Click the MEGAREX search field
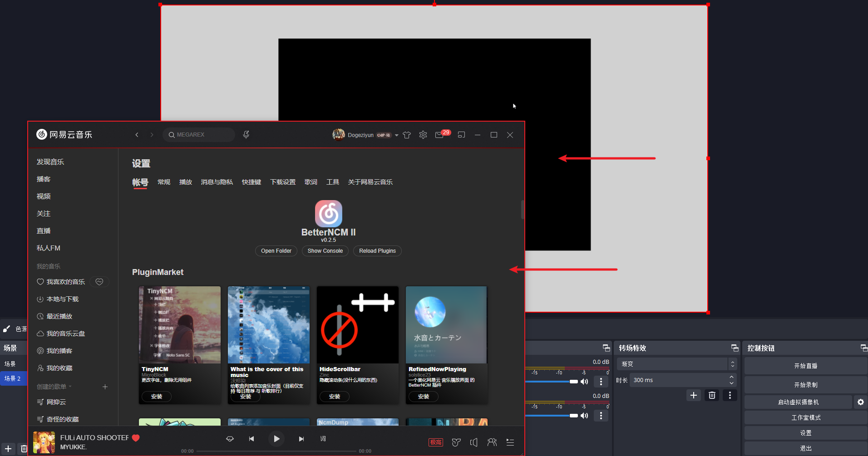Screen dimensions: 868x456 coord(199,135)
